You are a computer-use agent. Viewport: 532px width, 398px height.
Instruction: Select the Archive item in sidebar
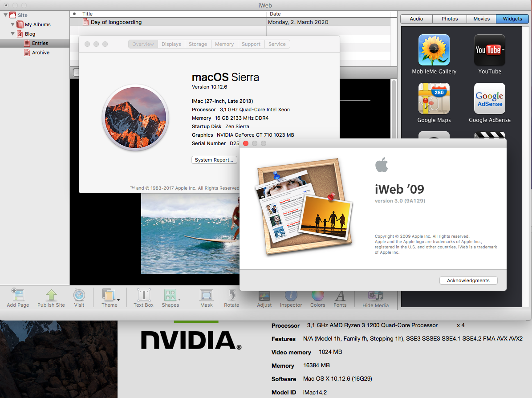(x=35, y=53)
